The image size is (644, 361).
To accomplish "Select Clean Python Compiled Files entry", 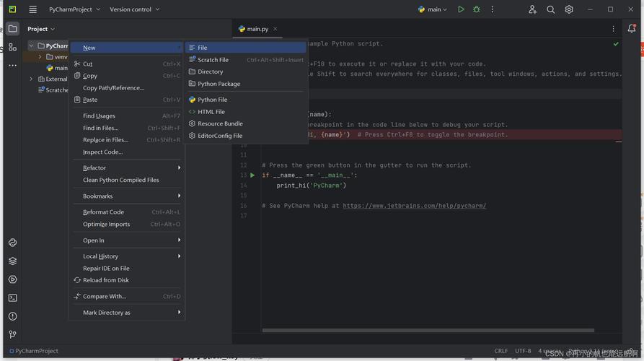I will [128, 180].
